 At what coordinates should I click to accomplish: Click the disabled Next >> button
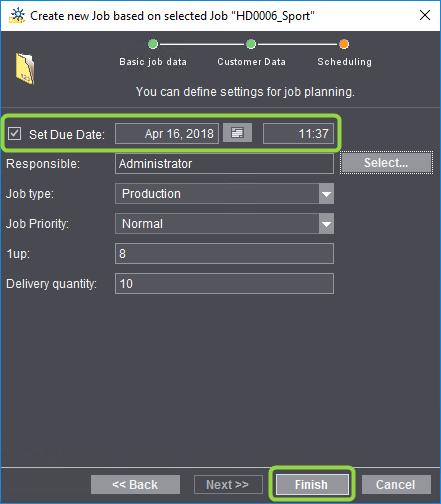click(228, 484)
